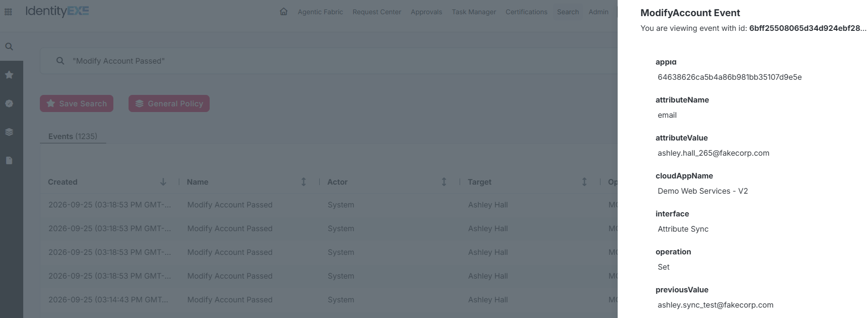Open the Task Manager menu
Screen dimensions: 868x318
474,12
